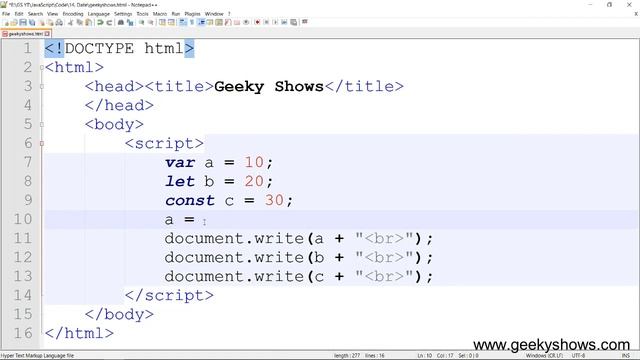This screenshot has height=360, width=640.
Task: Click the Print toolbar icon
Action: [x=59, y=22]
